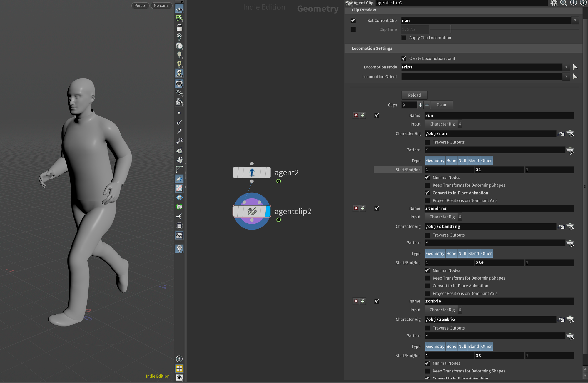
Task: Toggle Create Locomotion Joint checkbox
Action: (x=404, y=58)
